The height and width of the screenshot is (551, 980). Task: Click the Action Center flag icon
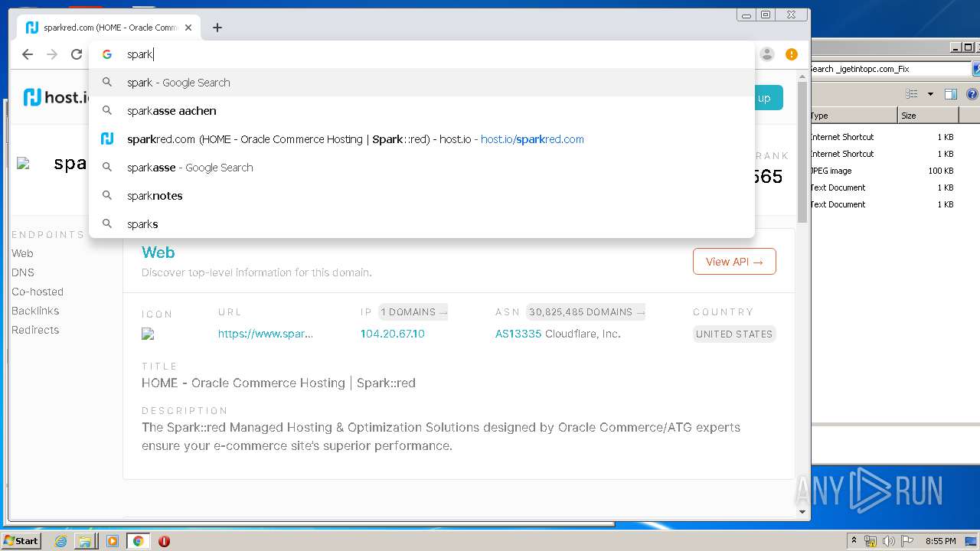coord(906,541)
